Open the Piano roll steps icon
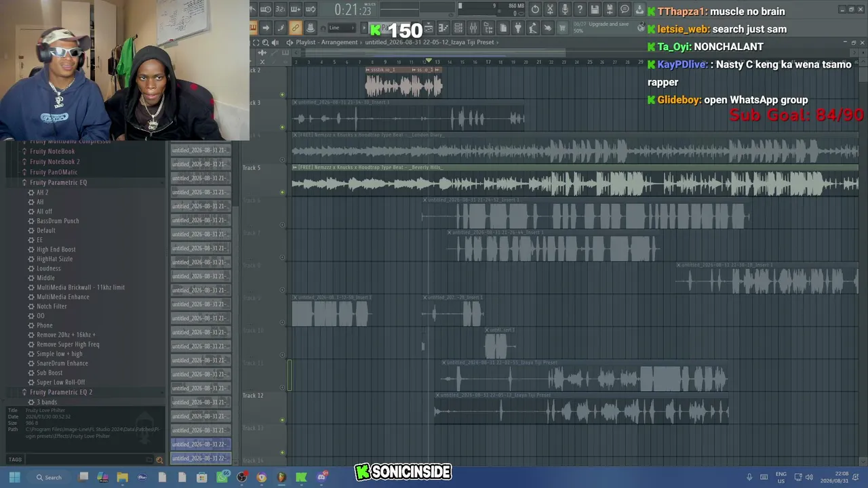Image resolution: width=868 pixels, height=488 pixels. (x=443, y=28)
